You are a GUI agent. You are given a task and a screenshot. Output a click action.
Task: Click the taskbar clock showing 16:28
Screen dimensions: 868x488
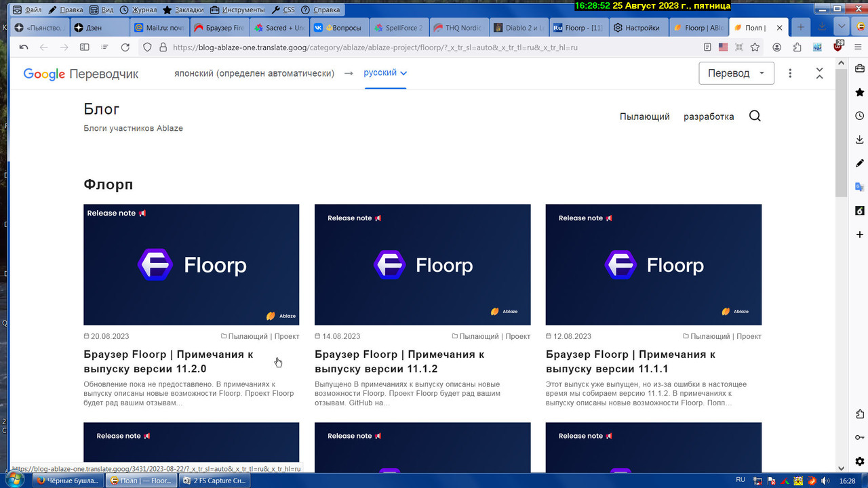pyautogui.click(x=848, y=481)
